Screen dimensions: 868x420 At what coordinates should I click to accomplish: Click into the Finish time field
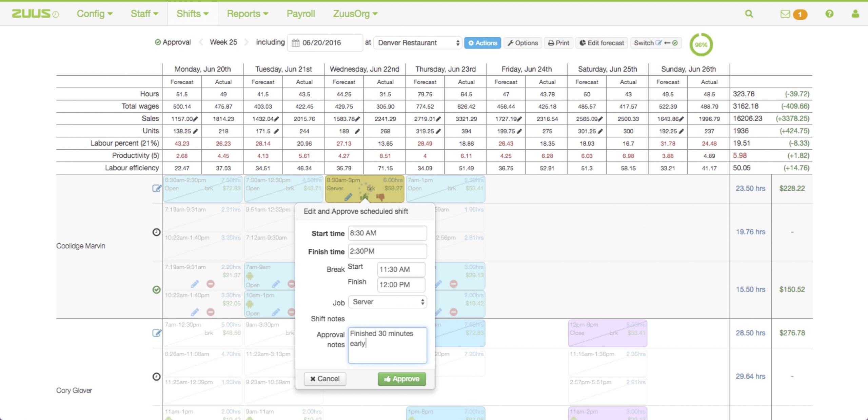[x=387, y=251]
